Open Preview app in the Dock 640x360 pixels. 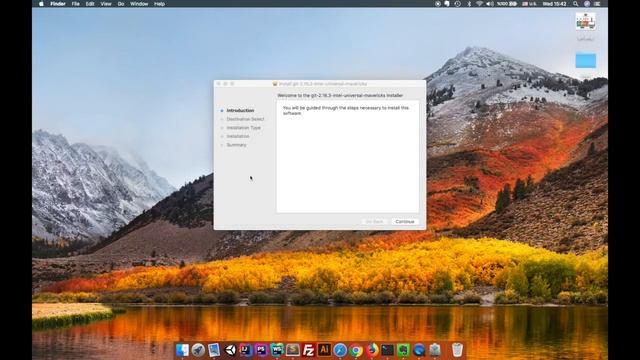click(x=214, y=350)
